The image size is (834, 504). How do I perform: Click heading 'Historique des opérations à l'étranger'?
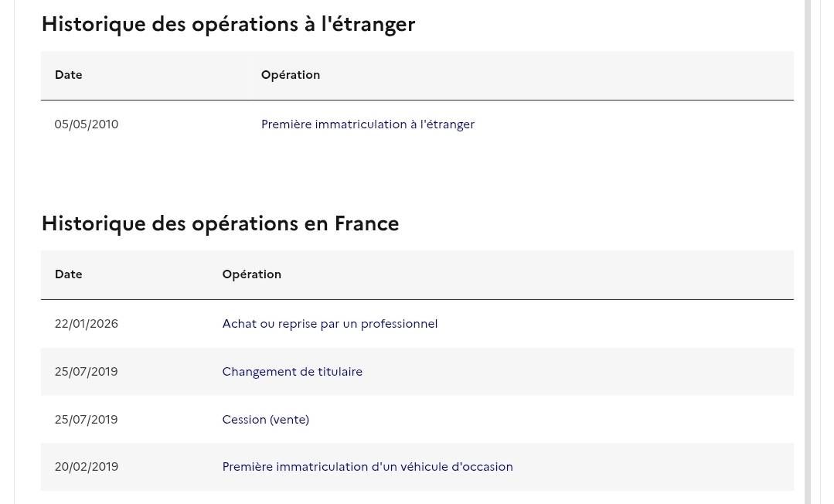point(228,25)
